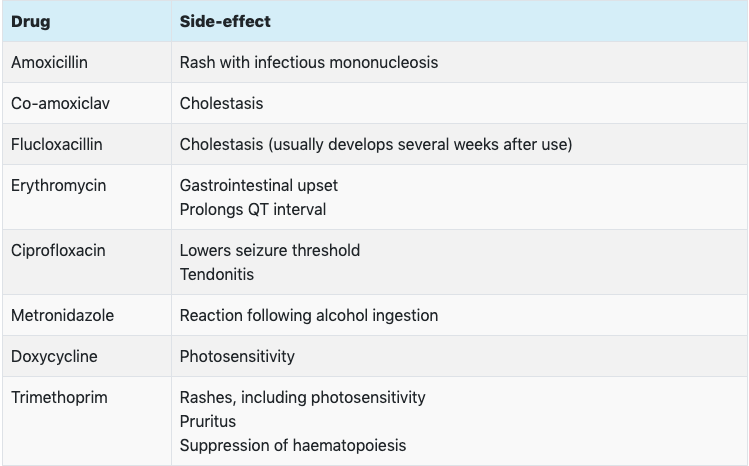Click Cholestasis in the Co-amoxiclav row

pyautogui.click(x=221, y=103)
